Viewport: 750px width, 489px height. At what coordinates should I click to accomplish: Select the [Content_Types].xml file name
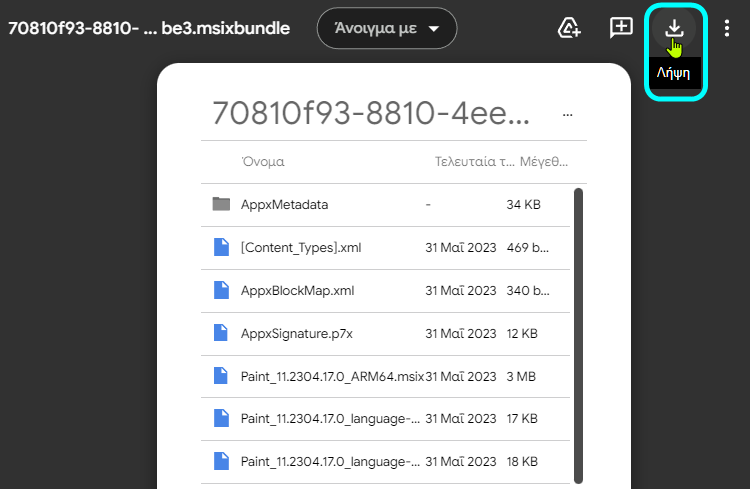[x=301, y=248]
